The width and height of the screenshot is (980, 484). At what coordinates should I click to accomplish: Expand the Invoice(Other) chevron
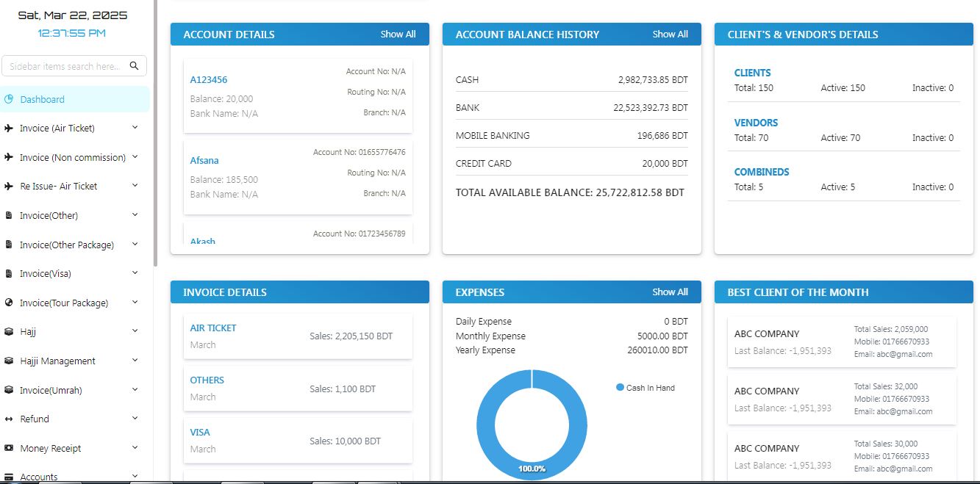click(x=135, y=214)
